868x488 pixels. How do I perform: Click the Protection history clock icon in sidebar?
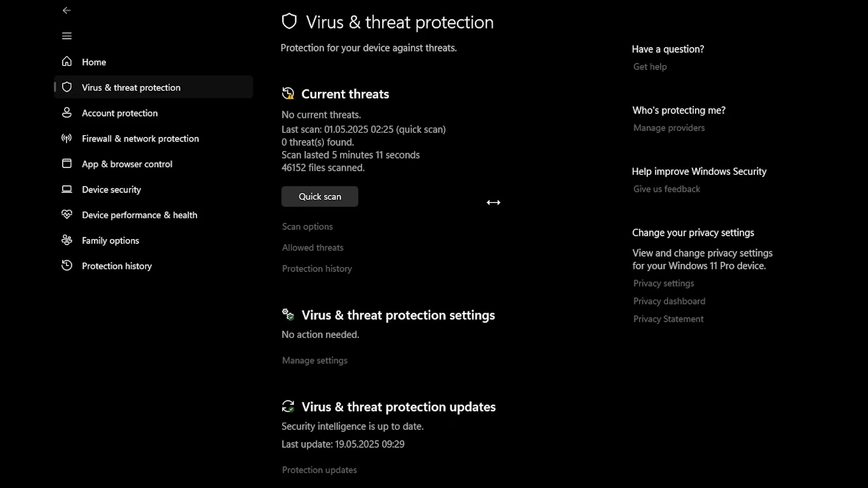(x=66, y=266)
